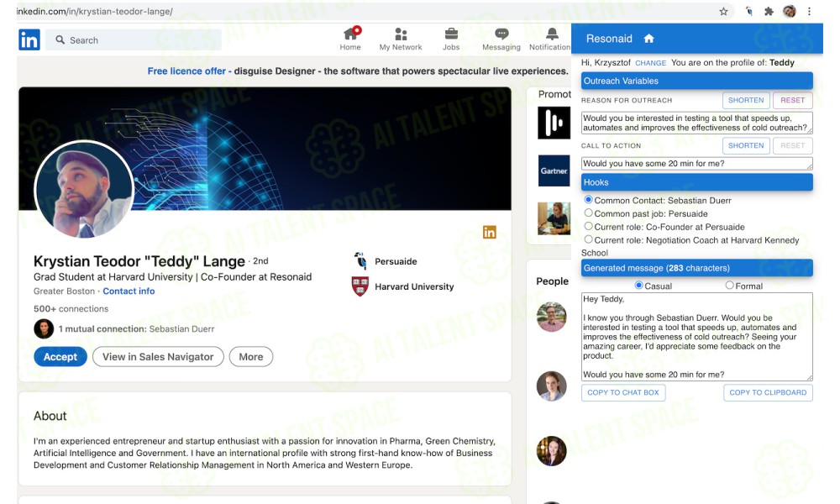This screenshot has width=840, height=504.
Task: Click Shorten for Reason for Outreach
Action: [x=746, y=100]
